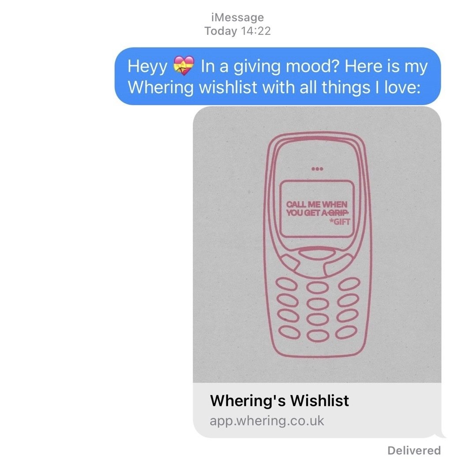Click the 'Delivered' status label
The height and width of the screenshot is (476, 476).
coord(414,450)
